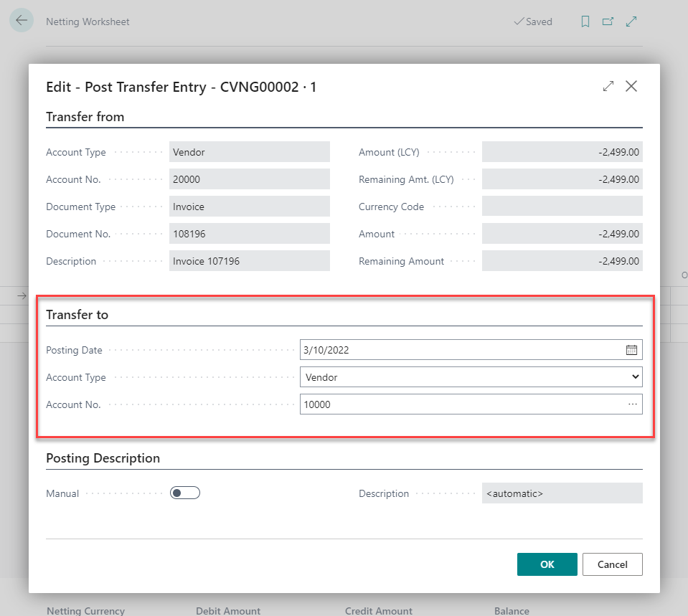Click the automatic Description field
This screenshot has height=616, width=688.
coord(562,493)
